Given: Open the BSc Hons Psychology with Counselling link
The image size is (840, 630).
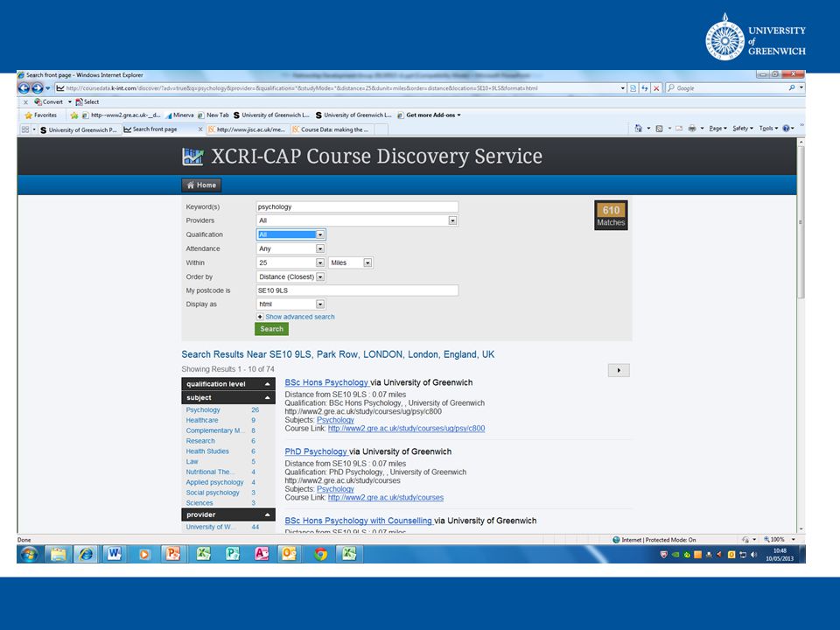Looking at the screenshot, I should (359, 521).
